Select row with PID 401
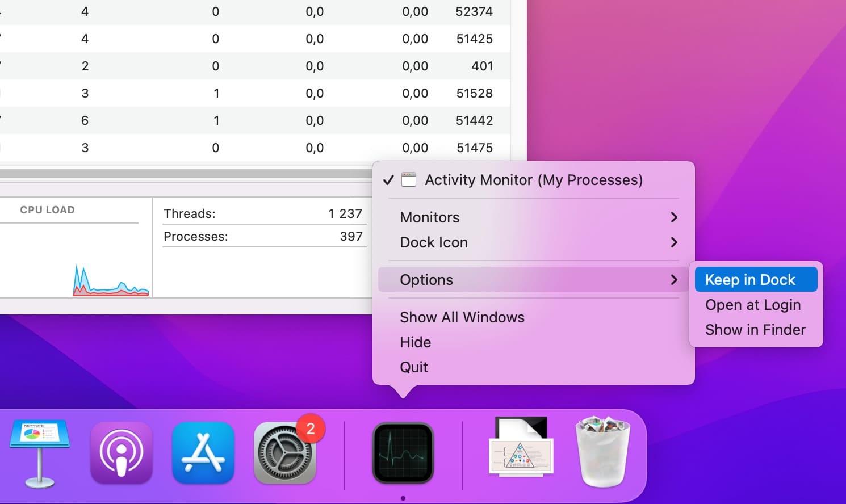The width and height of the screenshot is (846, 504). click(x=255, y=66)
